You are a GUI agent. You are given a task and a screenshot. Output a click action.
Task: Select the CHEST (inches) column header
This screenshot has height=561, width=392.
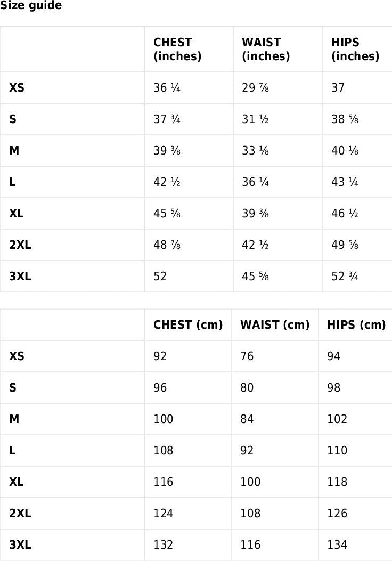point(177,50)
